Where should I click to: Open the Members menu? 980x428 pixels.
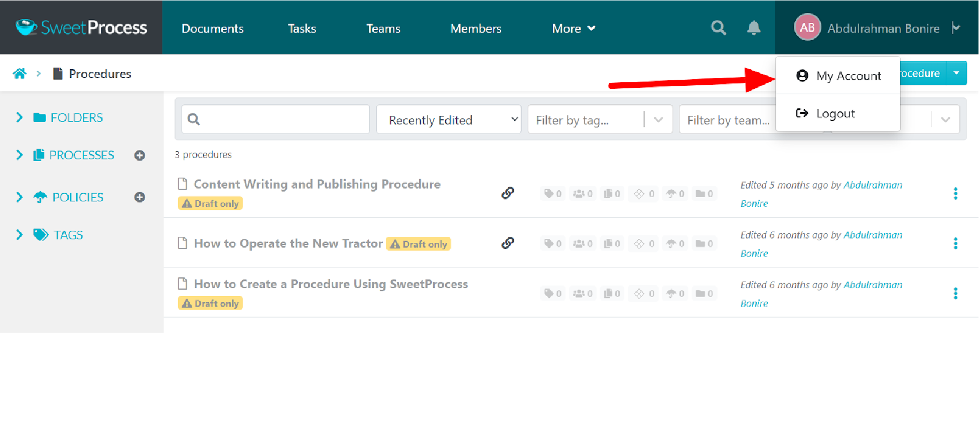476,29
